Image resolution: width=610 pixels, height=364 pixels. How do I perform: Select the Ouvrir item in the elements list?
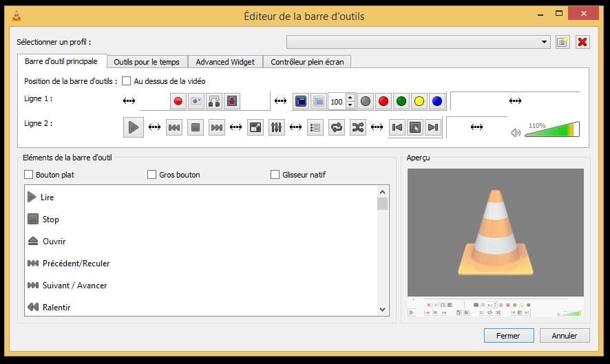pos(200,241)
